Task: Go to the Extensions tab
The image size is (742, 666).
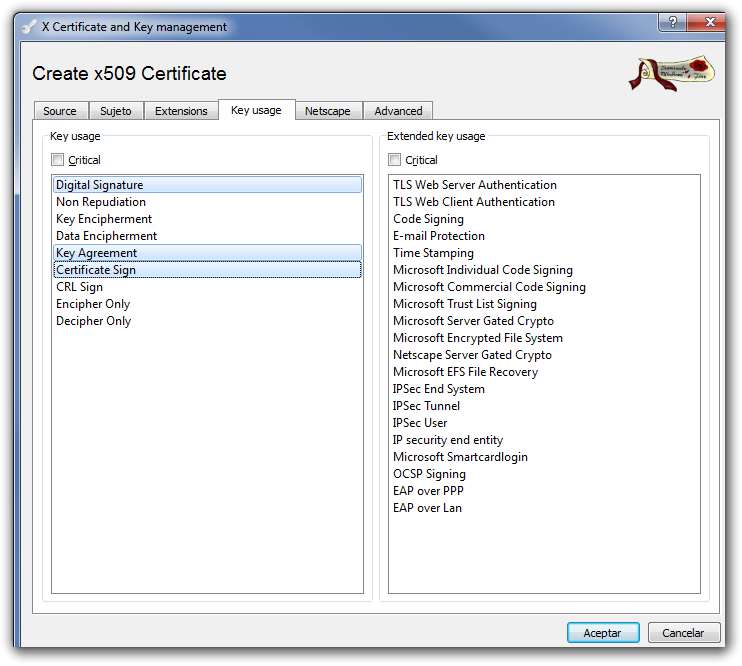Action: [x=181, y=111]
